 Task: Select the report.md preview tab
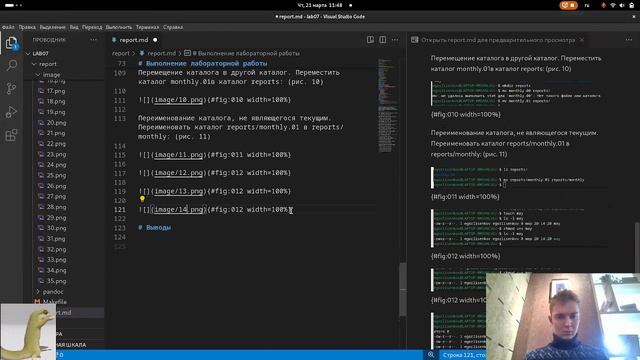coord(498,40)
